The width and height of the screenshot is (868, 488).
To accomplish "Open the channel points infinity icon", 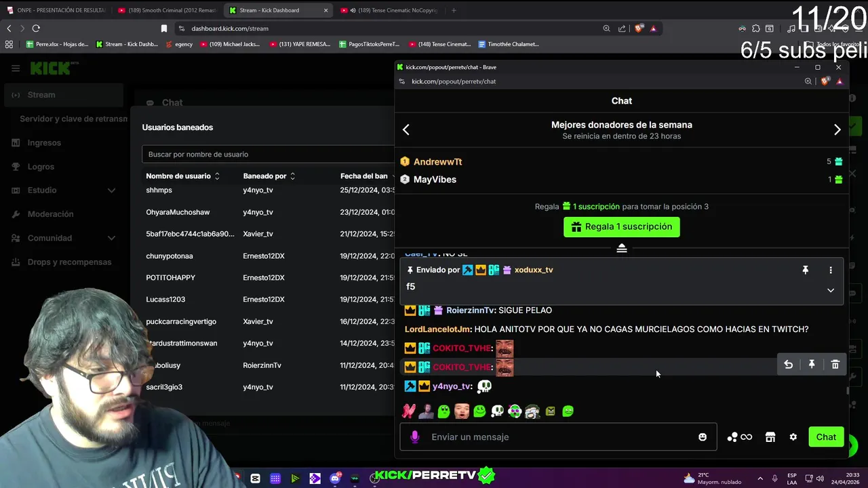I will coord(739,437).
